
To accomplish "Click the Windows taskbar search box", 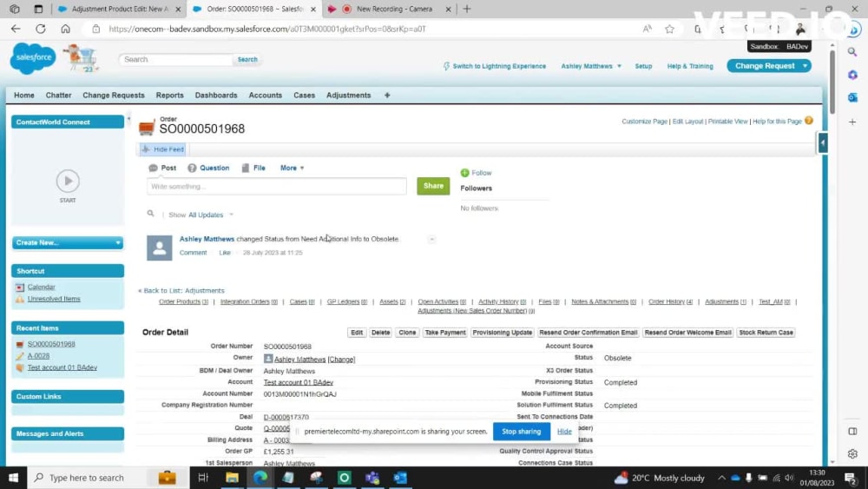I will click(88, 478).
